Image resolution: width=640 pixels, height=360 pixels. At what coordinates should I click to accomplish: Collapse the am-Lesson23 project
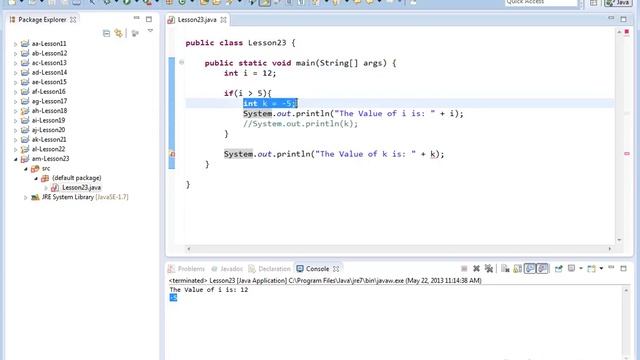[x=16, y=159]
